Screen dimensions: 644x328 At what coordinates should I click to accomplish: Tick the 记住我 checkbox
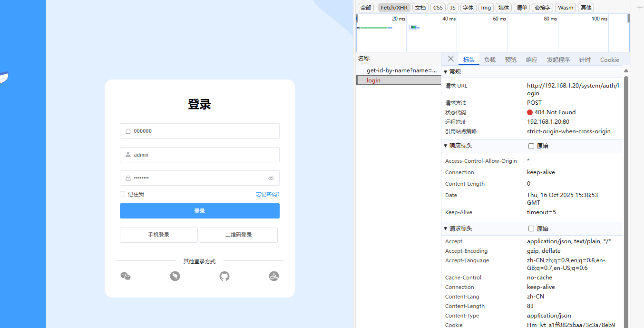coord(123,194)
